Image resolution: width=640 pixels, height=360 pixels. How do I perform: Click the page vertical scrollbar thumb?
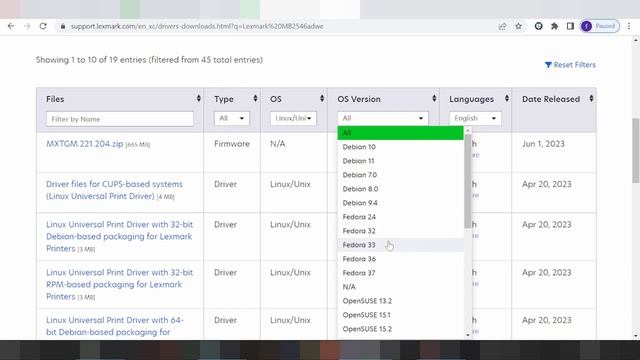[x=636, y=151]
